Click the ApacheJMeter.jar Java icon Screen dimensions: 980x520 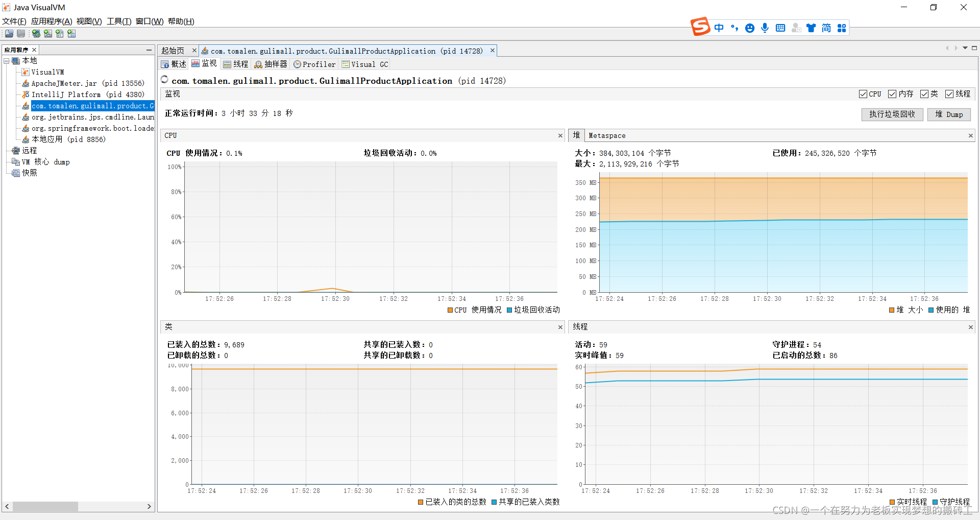click(x=26, y=83)
